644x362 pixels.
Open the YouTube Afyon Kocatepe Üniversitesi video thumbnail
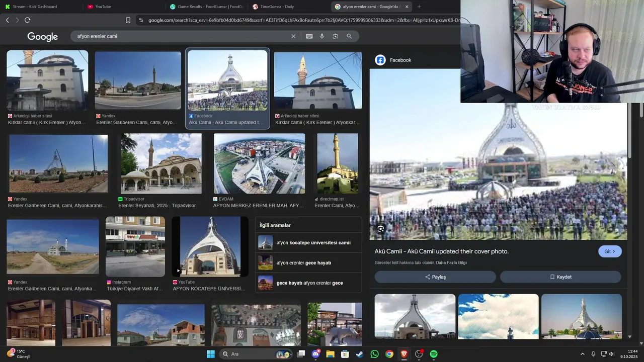point(210,247)
